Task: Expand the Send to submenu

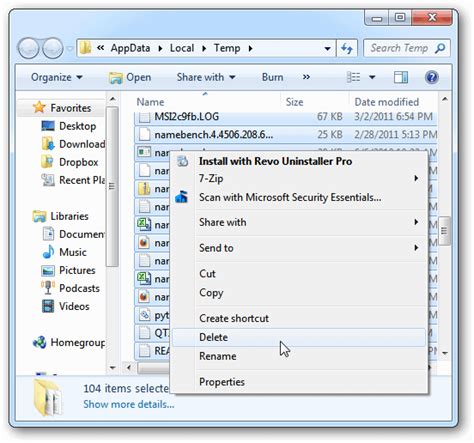Action: [x=416, y=248]
